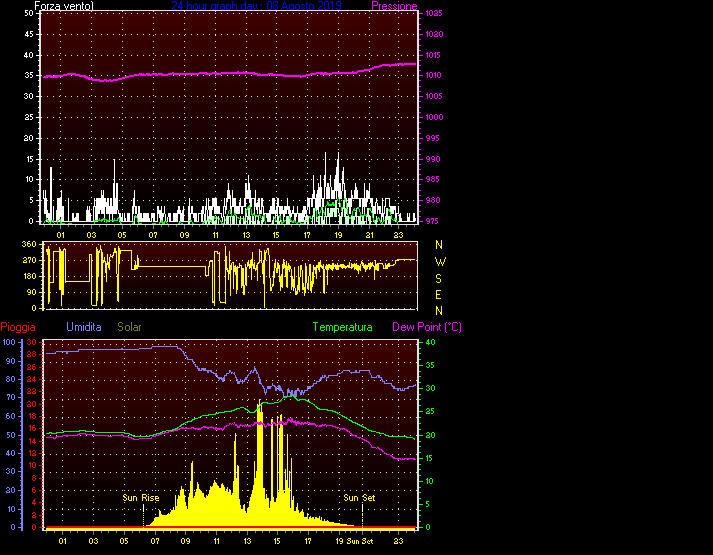The image size is (713, 555).
Task: Click hour 07 on bottom chart axis
Action: pyautogui.click(x=155, y=541)
